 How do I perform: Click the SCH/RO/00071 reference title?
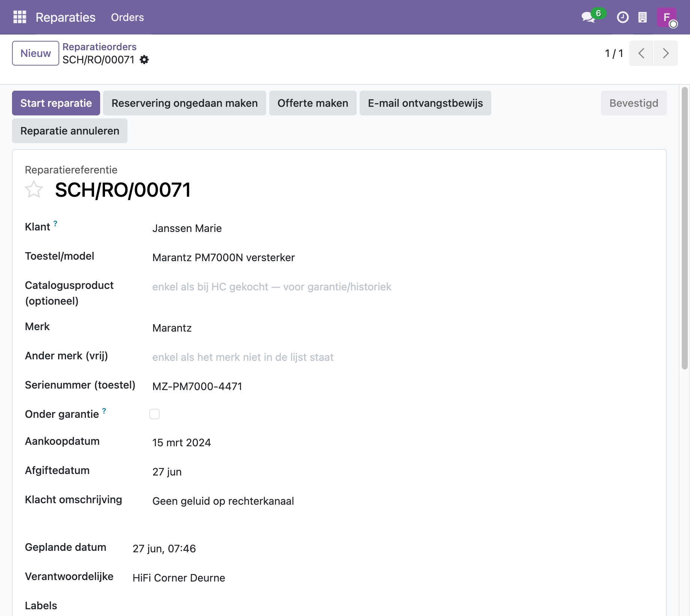123,190
